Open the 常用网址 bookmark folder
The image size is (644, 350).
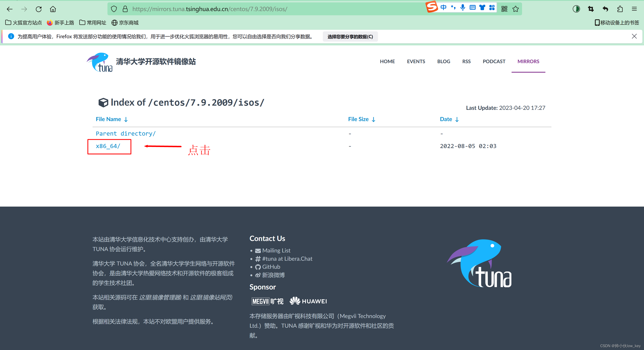[93, 23]
